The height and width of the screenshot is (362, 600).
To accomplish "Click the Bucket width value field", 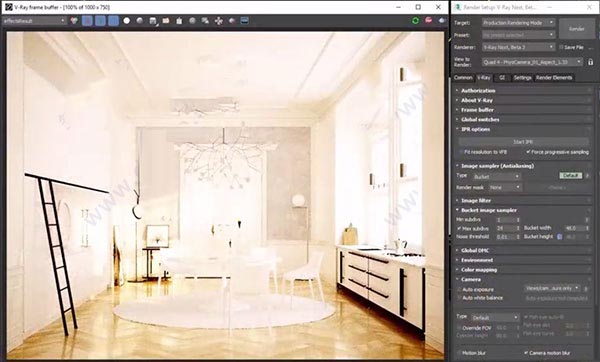I will [574, 228].
